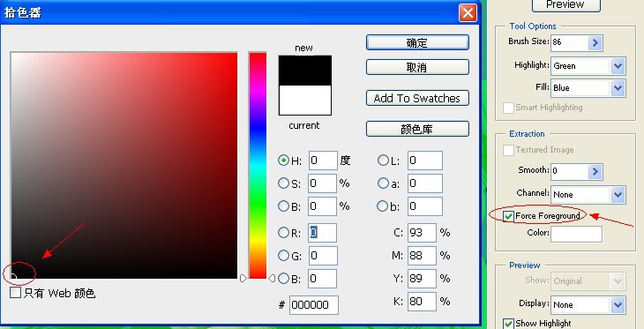Click the current white color swatch

point(304,101)
